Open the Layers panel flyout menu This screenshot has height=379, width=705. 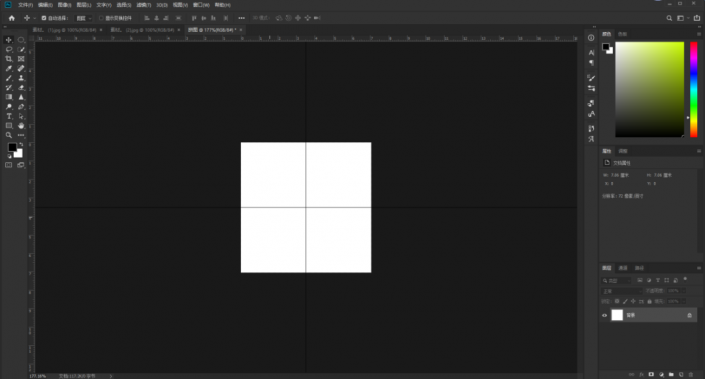[x=699, y=268]
